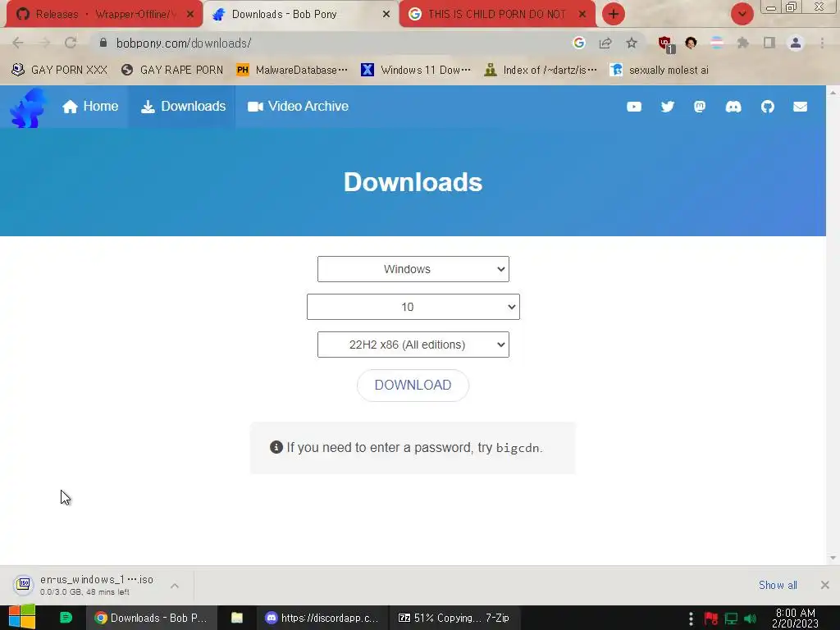This screenshot has width=840, height=630.
Task: Switch to the Releases Wrapper-Offline tab
Action: click(x=104, y=14)
